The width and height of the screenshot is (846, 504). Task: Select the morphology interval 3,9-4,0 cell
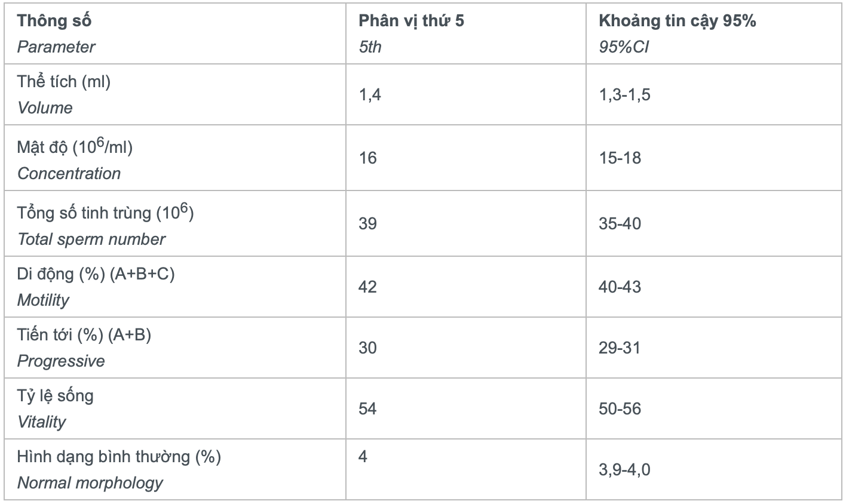624,470
